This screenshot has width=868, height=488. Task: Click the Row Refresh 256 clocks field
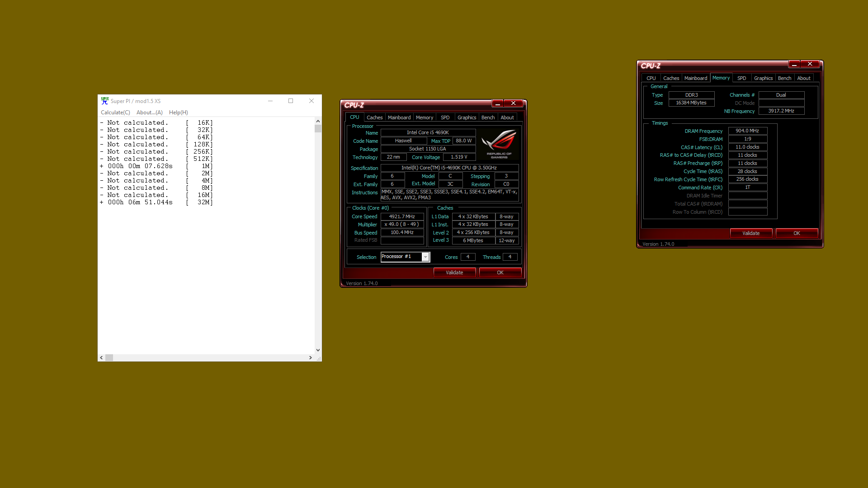(747, 179)
